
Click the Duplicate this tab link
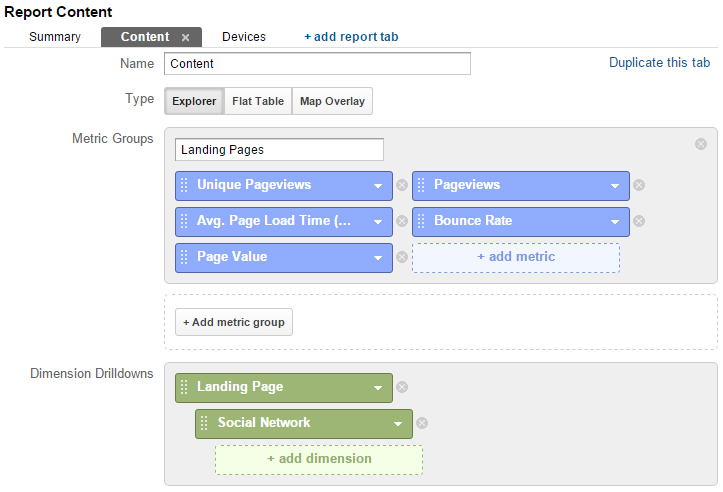pos(659,63)
